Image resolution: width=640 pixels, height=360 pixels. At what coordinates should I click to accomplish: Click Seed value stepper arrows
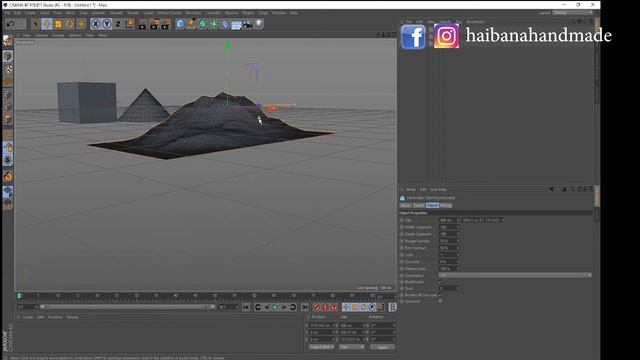click(458, 289)
